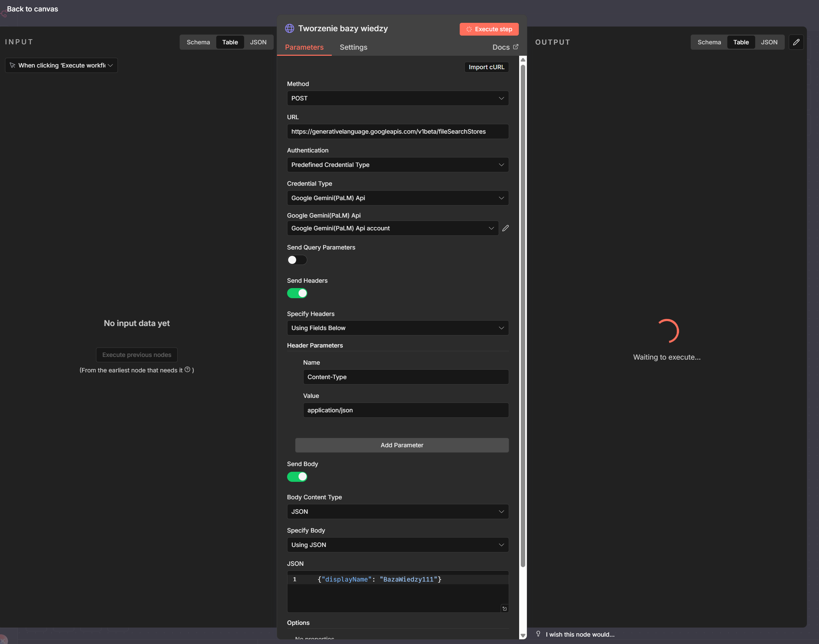
Task: Open the Method dropdown showing POST
Action: [398, 98]
